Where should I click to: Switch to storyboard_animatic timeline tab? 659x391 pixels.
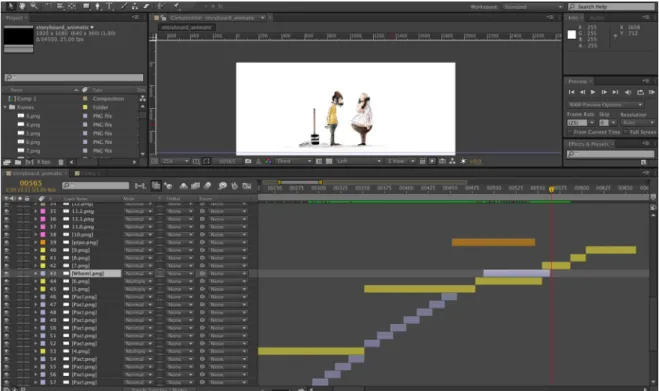(36, 173)
